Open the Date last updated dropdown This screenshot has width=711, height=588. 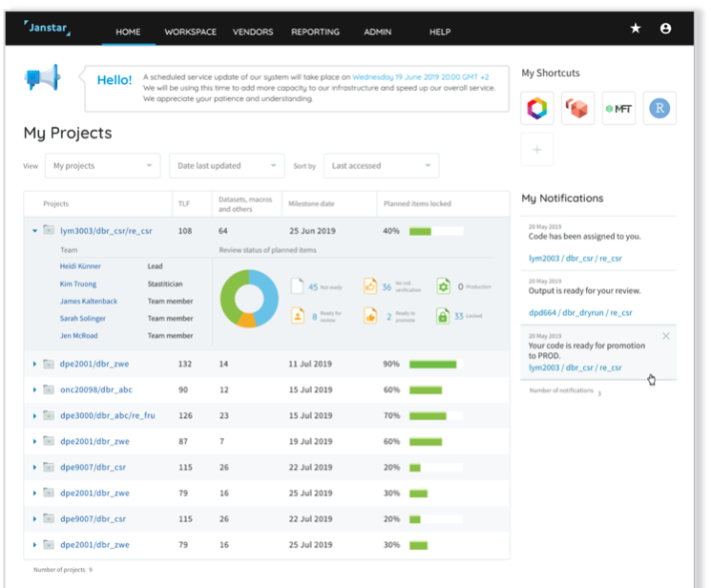pyautogui.click(x=227, y=165)
